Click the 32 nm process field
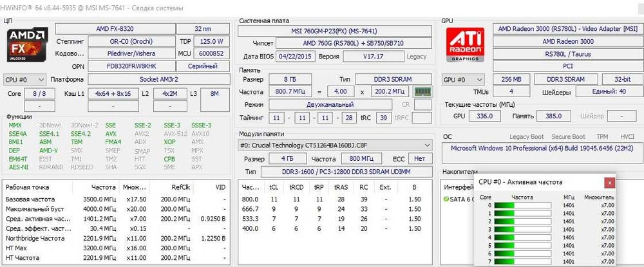This screenshot has width=644, height=267. click(204, 29)
